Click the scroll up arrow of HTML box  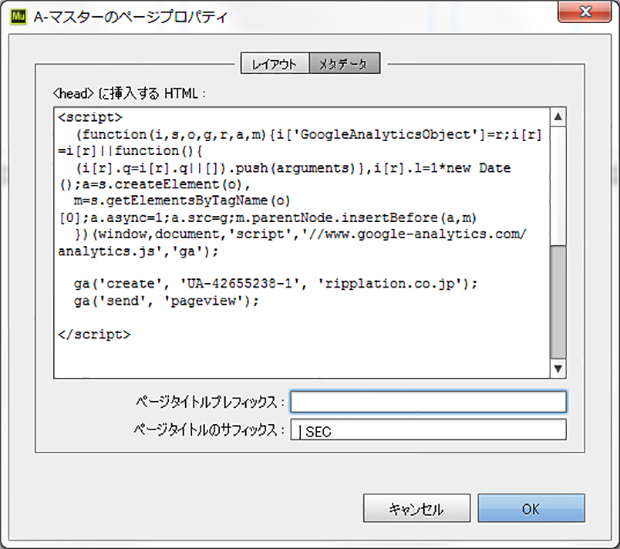pos(558,117)
